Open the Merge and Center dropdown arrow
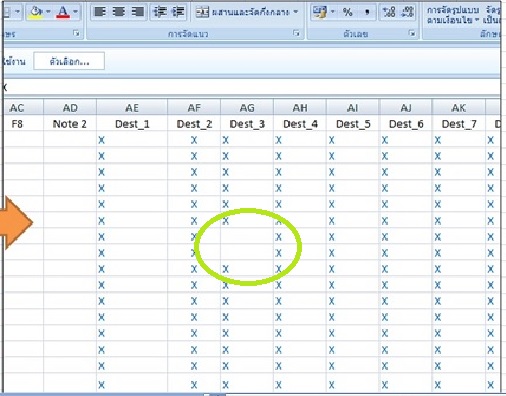The height and width of the screenshot is (396, 506). click(296, 12)
